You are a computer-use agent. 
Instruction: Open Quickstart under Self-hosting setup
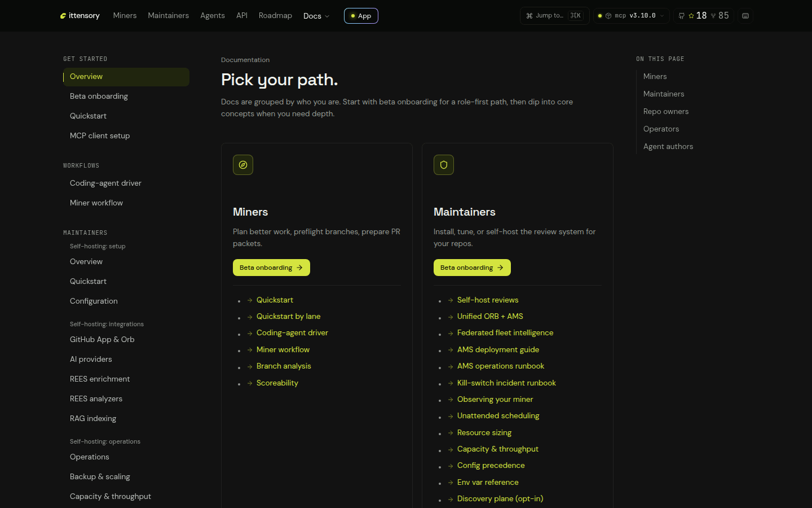coord(126,282)
